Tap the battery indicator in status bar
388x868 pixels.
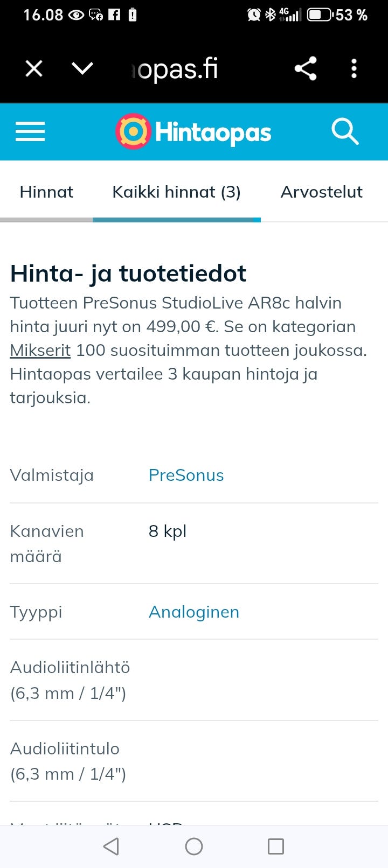319,15
